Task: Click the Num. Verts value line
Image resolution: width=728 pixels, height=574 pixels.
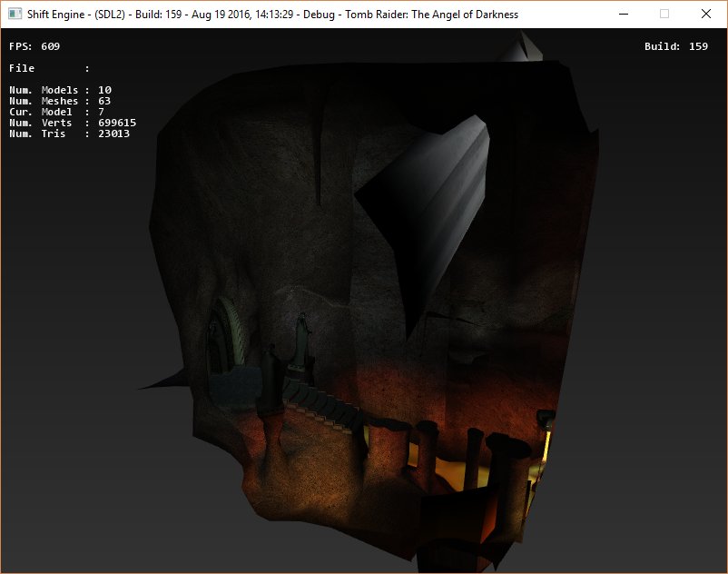Action: [73, 123]
